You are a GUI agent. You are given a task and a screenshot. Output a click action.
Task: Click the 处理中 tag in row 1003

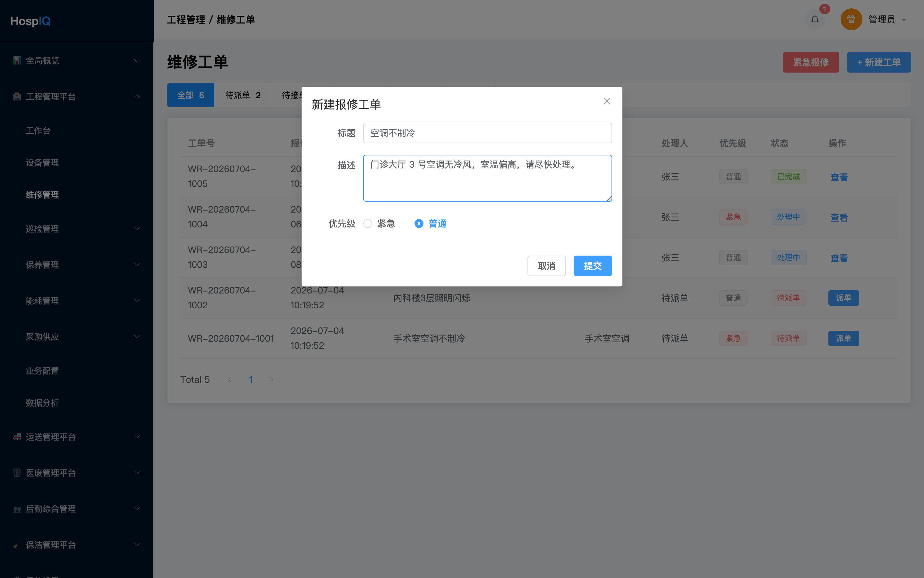tap(788, 257)
